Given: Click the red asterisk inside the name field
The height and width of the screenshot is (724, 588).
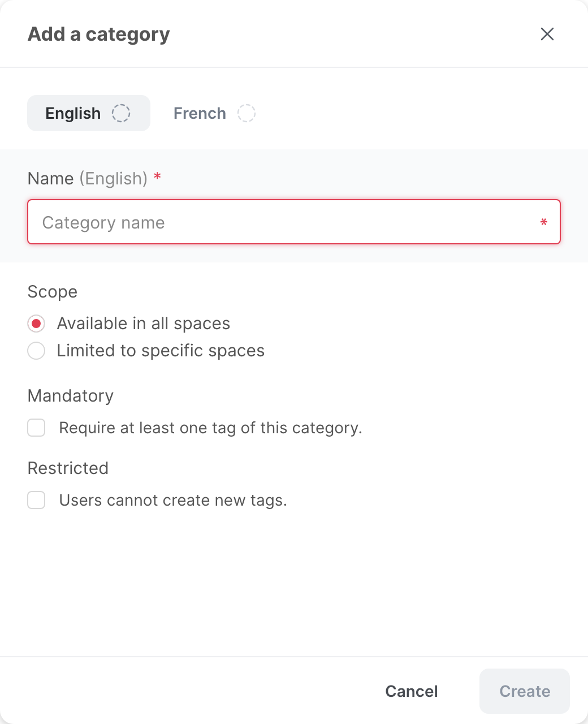Looking at the screenshot, I should pos(544,222).
